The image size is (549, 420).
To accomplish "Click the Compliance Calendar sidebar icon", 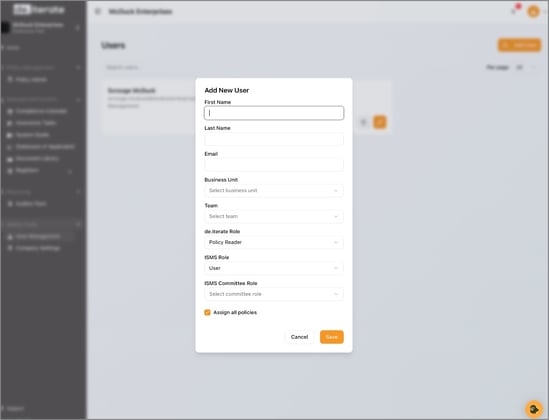I will click(10, 111).
